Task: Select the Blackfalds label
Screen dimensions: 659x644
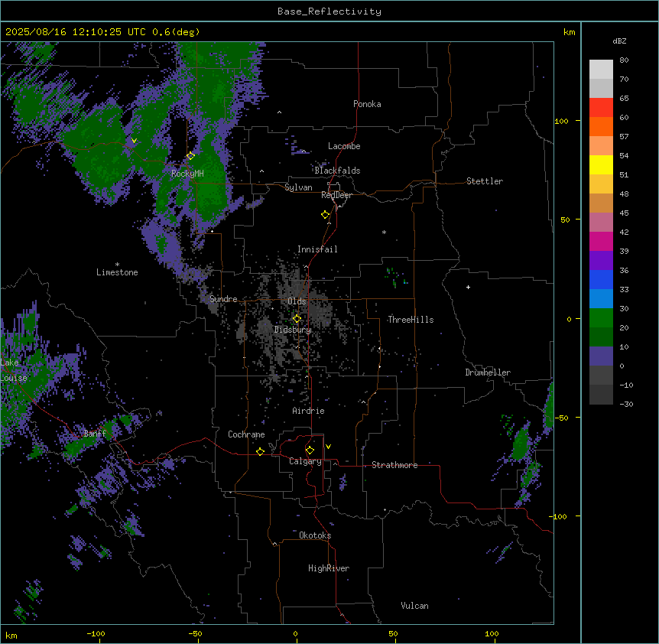Action: point(337,171)
